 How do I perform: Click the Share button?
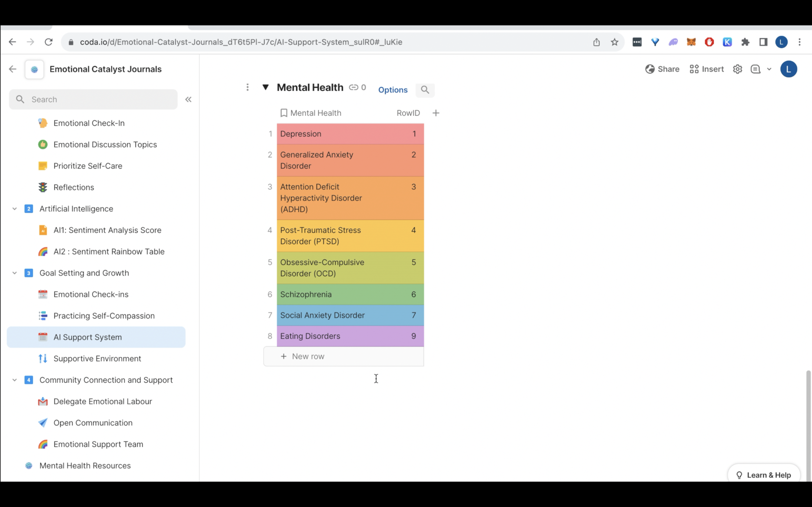click(662, 69)
